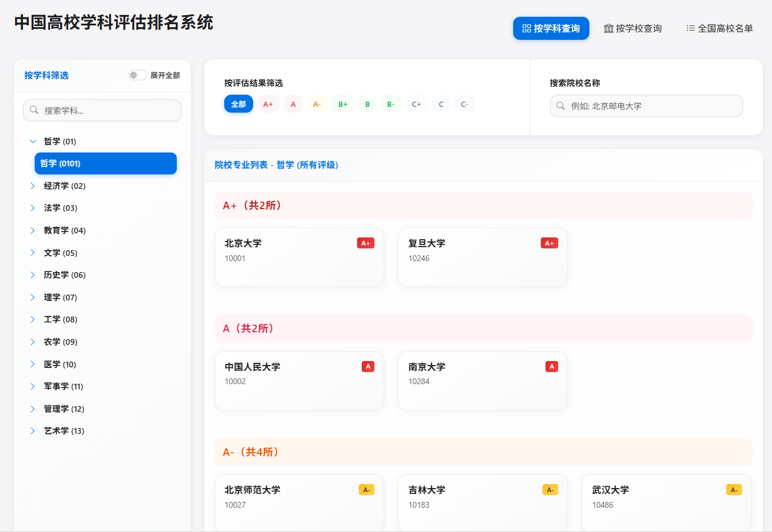
Task: Click the A+（共2所）section header
Action: [483, 206]
